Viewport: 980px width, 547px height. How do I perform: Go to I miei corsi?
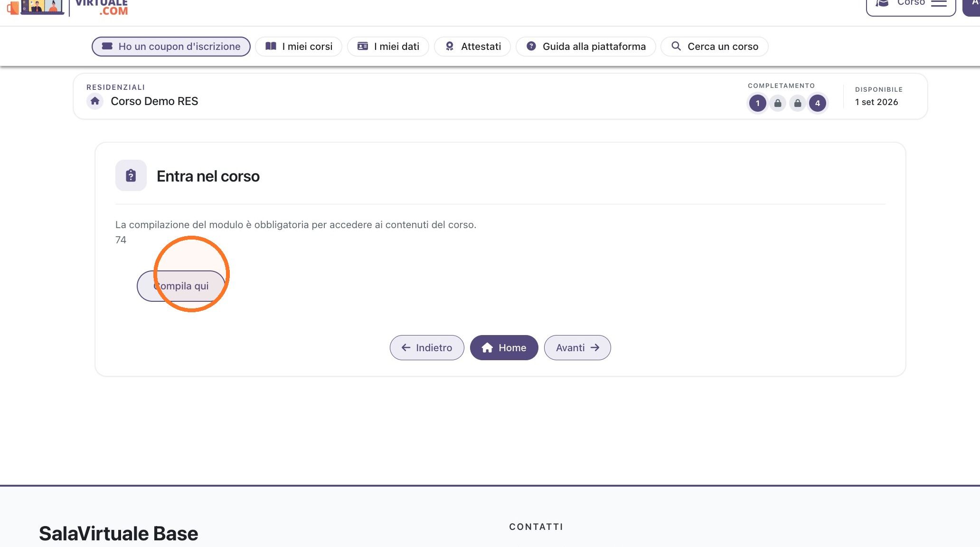(299, 47)
